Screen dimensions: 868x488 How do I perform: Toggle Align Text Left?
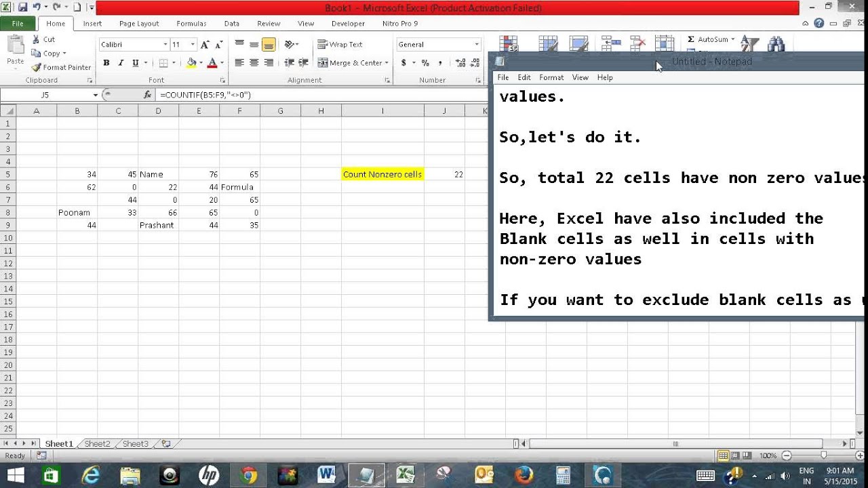239,63
